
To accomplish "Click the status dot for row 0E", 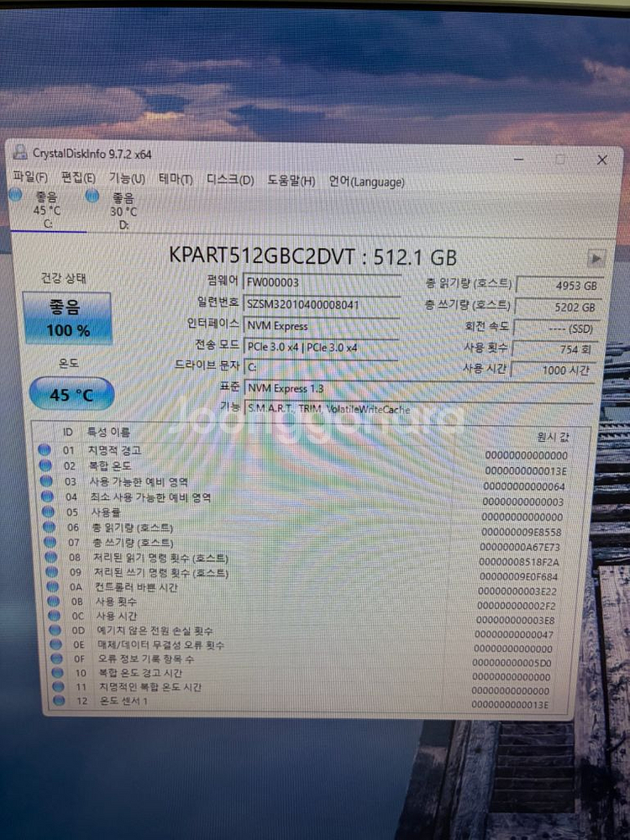I will [x=55, y=644].
